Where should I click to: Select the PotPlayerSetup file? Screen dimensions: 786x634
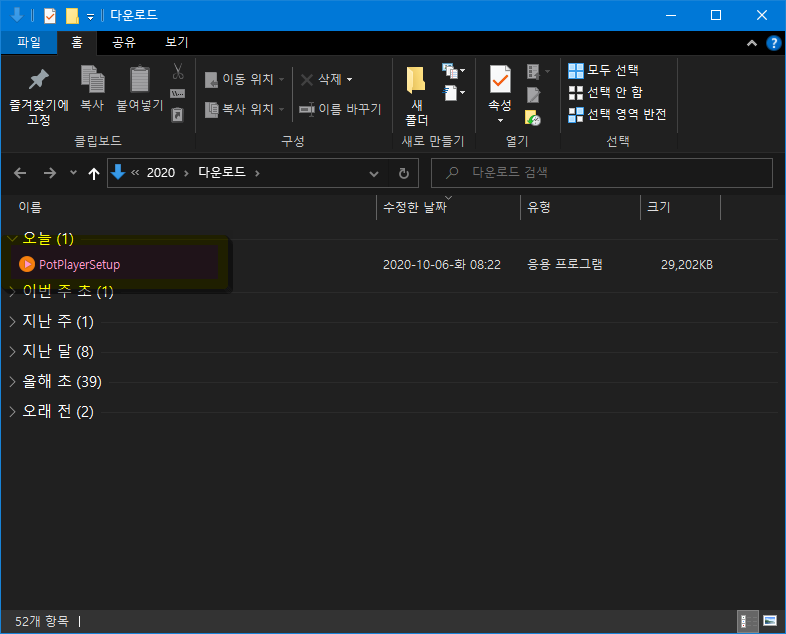79,265
